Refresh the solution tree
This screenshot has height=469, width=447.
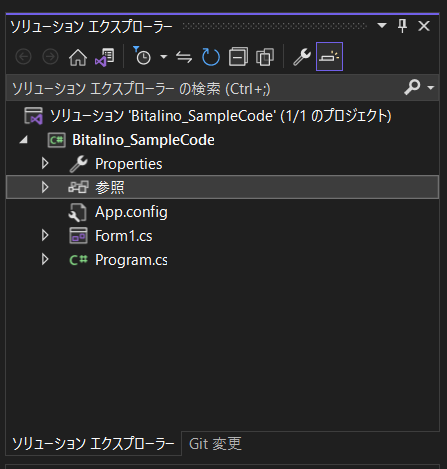tap(211, 57)
